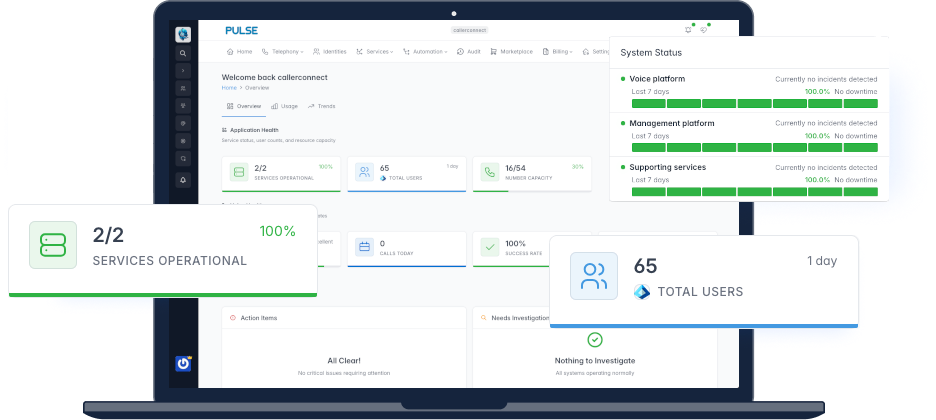Click the small Entra logo beside Total Users
Image resolution: width=936 pixels, height=420 pixels.
[383, 178]
